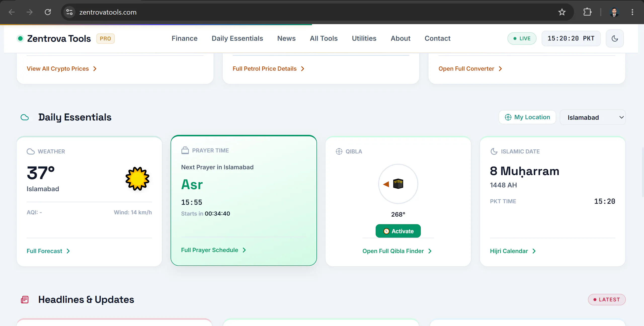Click the Asr prayer name
This screenshot has width=644, height=326.
192,184
